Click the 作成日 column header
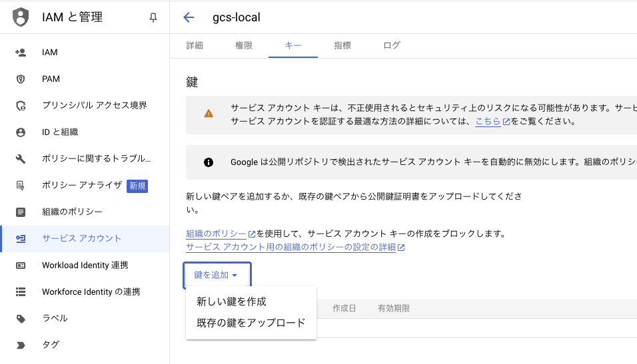 [x=344, y=308]
